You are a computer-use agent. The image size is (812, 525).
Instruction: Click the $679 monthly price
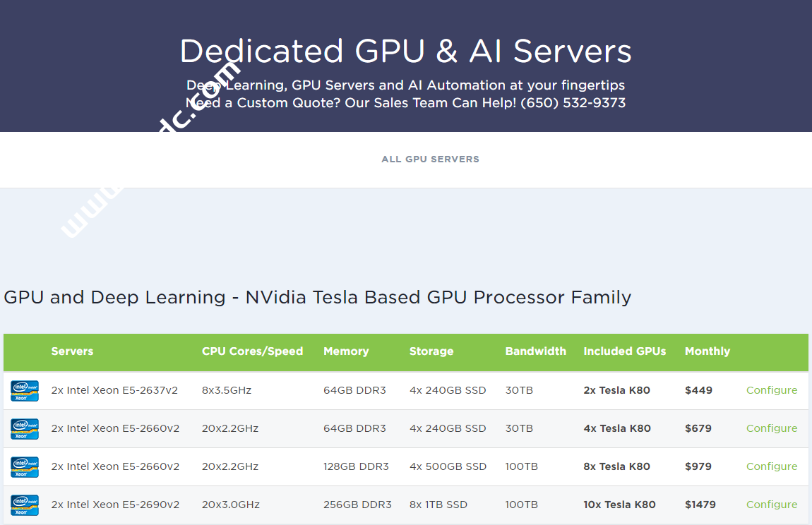click(698, 428)
